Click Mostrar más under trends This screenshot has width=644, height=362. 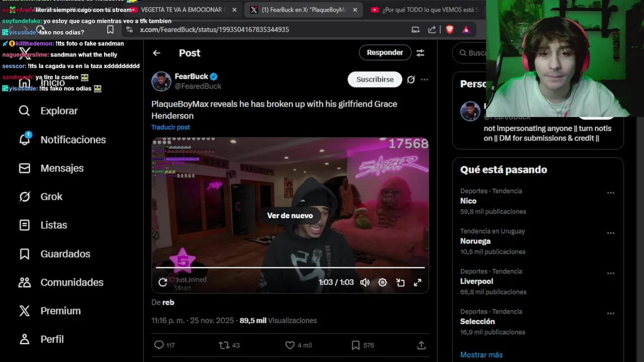481,354
